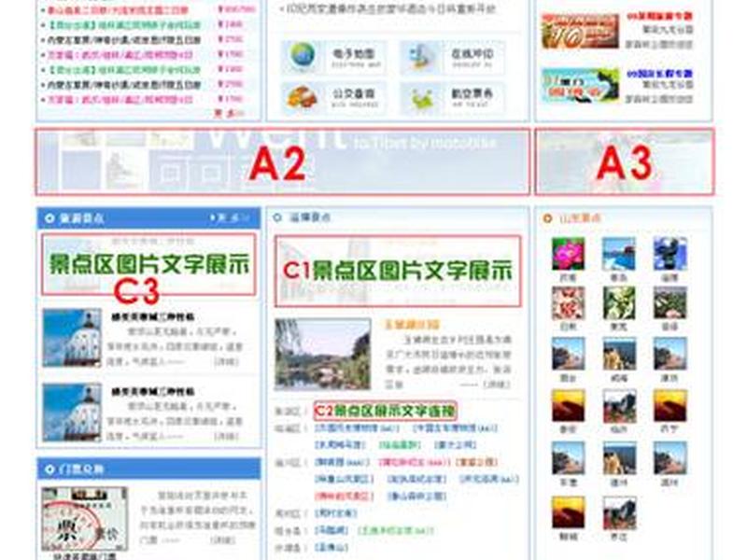
Task: Follow the 详细 link beside the ticket stamp image
Action: click(222, 540)
